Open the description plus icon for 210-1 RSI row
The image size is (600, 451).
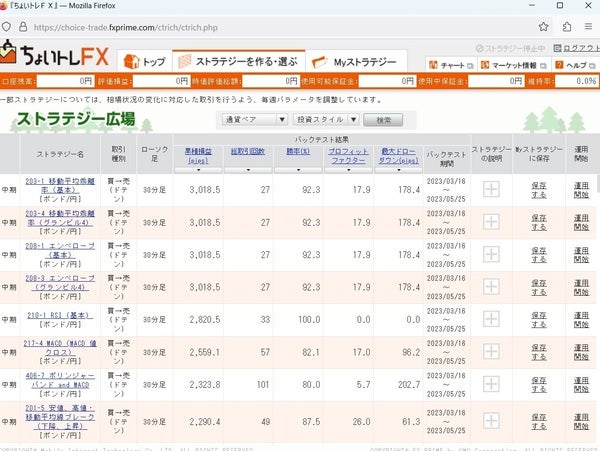pos(491,319)
